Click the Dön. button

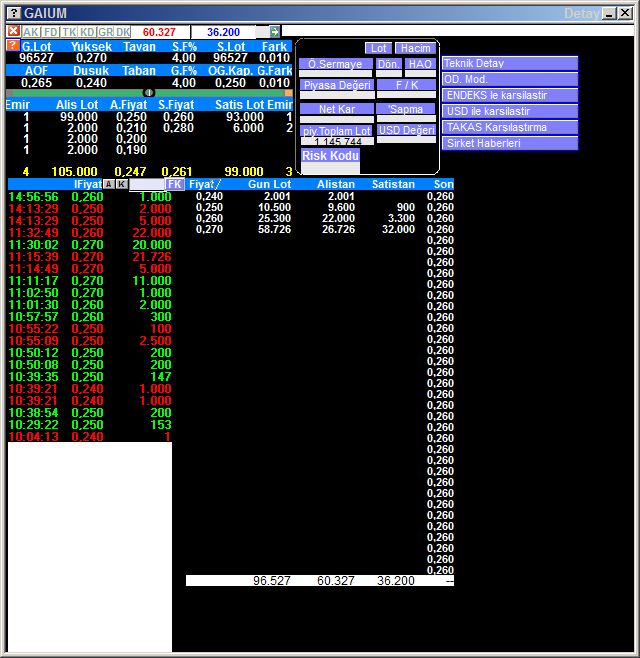(389, 64)
